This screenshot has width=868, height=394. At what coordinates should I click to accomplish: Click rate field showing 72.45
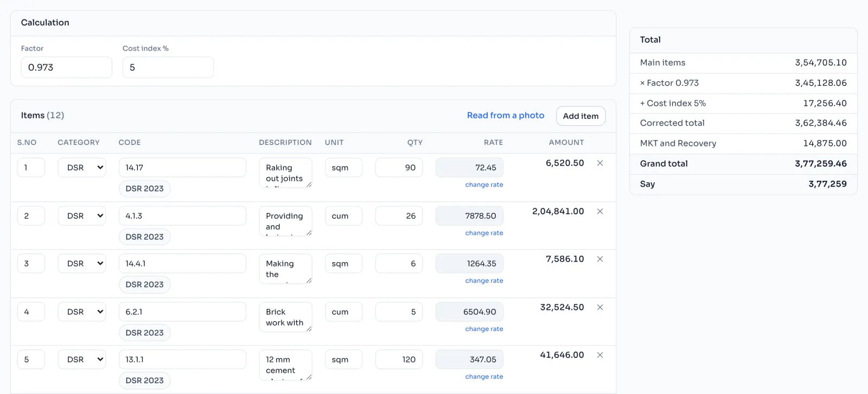tap(469, 168)
